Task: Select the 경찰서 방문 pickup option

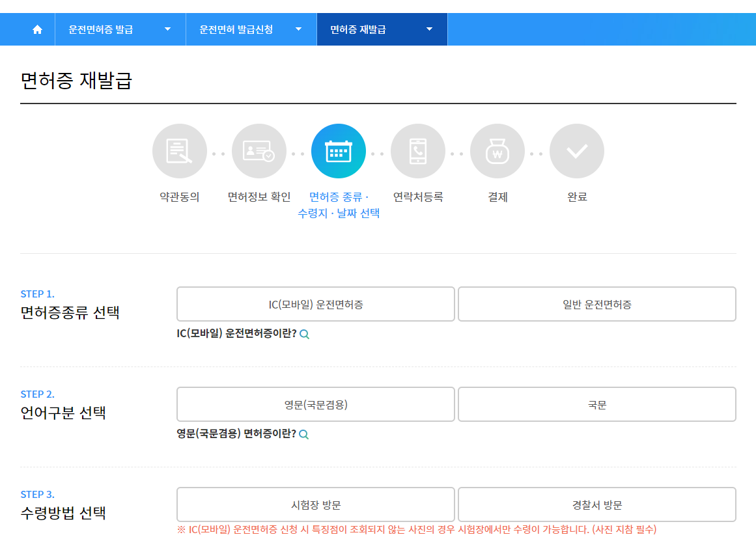Action: point(597,504)
